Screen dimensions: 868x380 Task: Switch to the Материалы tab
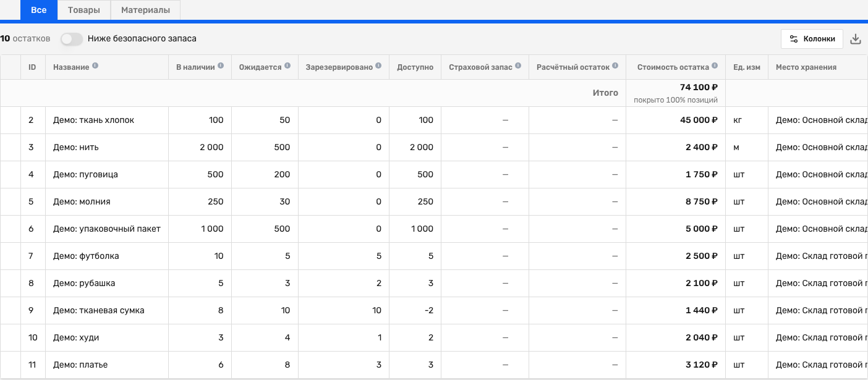pyautogui.click(x=145, y=10)
